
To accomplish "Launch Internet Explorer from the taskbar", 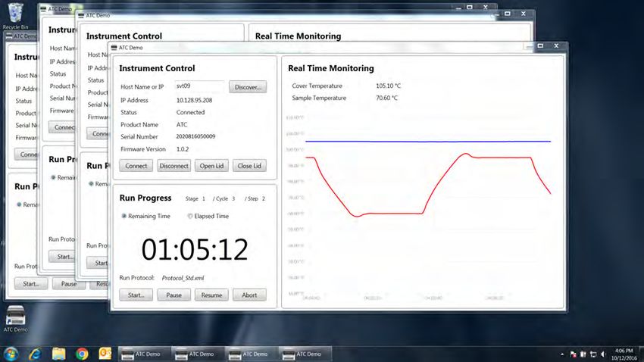I will pyautogui.click(x=35, y=354).
